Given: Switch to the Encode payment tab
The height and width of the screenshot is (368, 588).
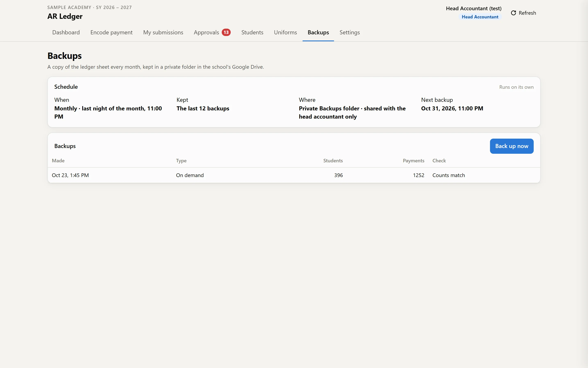Looking at the screenshot, I should pos(111,32).
